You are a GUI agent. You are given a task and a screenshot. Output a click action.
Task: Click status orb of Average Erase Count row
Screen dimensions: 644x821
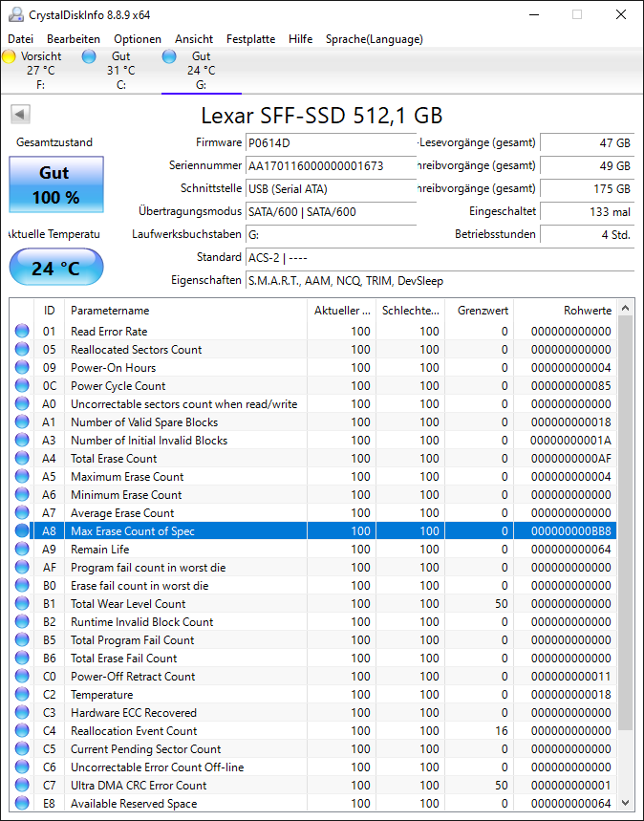(x=22, y=512)
